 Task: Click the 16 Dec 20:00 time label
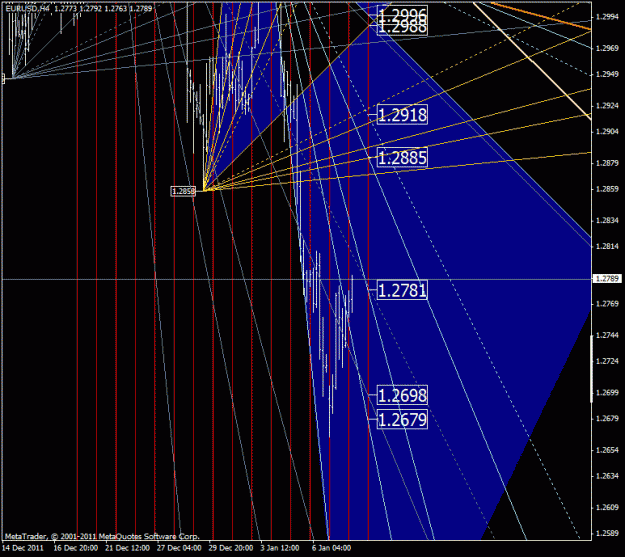pyautogui.click(x=76, y=548)
